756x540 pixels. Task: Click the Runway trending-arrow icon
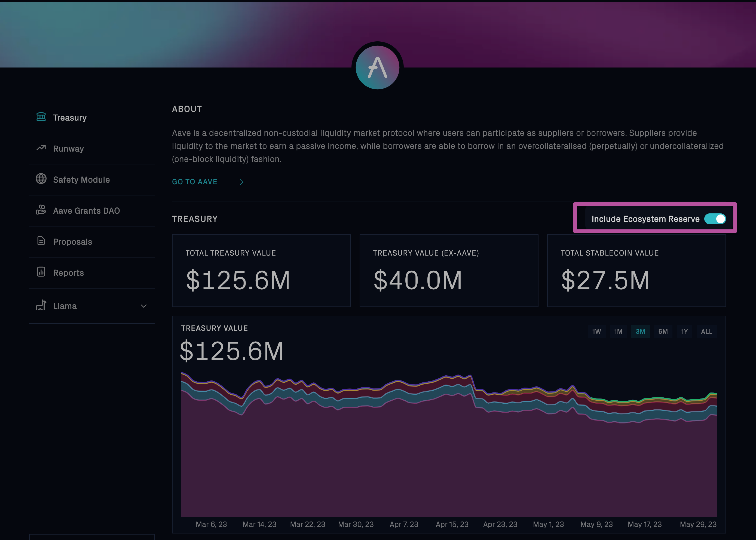coord(41,148)
